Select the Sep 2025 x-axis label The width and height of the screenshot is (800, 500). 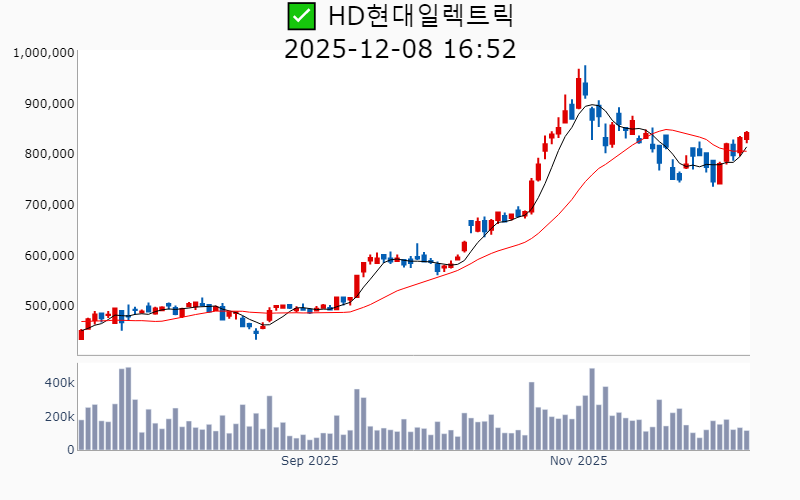pos(309,461)
